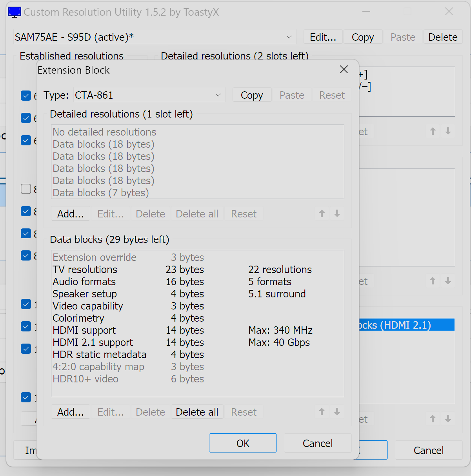Open the Type CTA-861 dropdown
The width and height of the screenshot is (471, 476).
(149, 95)
